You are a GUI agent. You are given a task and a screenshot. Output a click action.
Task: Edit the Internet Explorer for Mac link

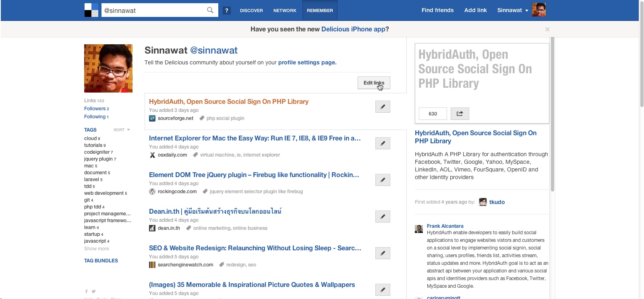(383, 143)
